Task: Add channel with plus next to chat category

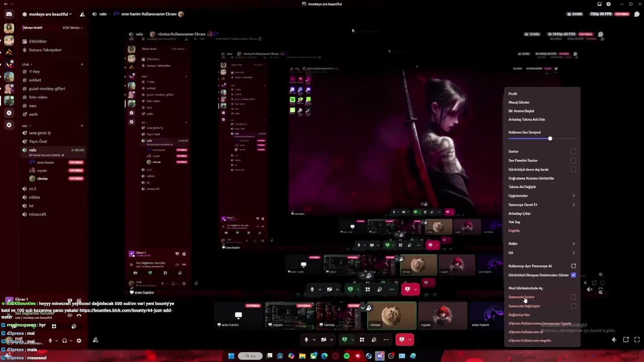Action: 82,64
